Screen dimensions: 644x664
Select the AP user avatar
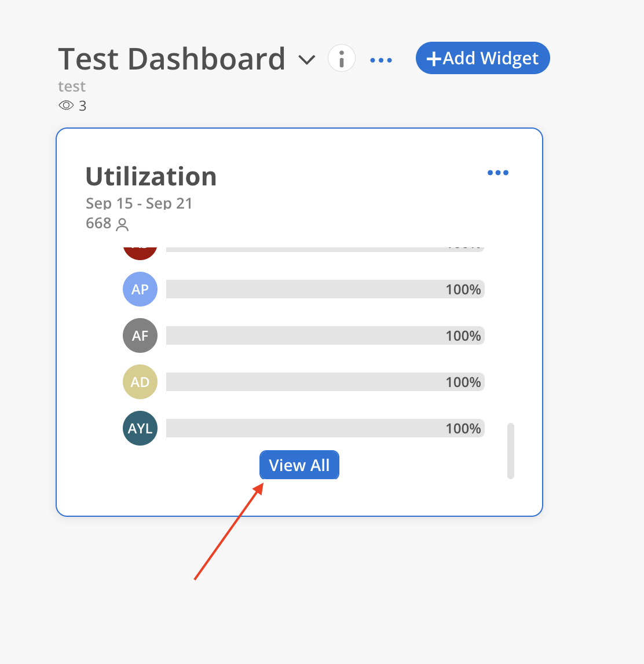(140, 289)
